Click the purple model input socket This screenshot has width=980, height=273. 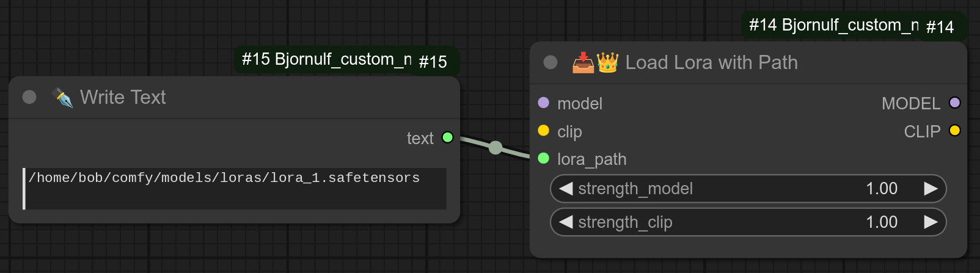(x=543, y=103)
